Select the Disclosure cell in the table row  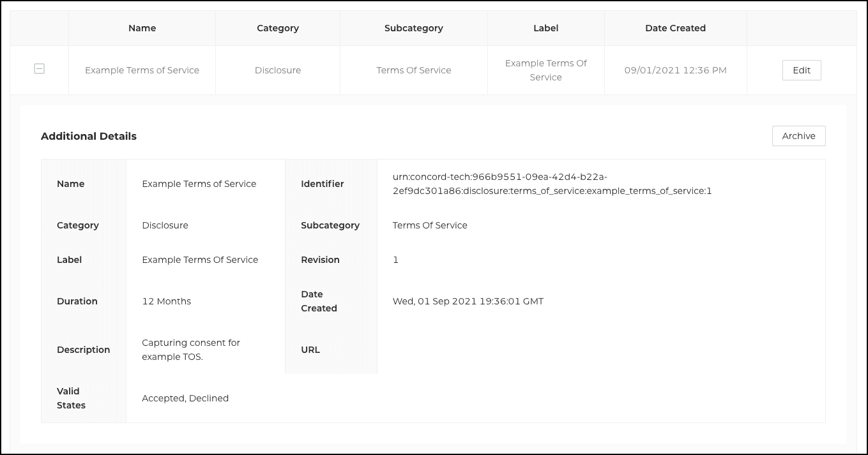pyautogui.click(x=278, y=70)
